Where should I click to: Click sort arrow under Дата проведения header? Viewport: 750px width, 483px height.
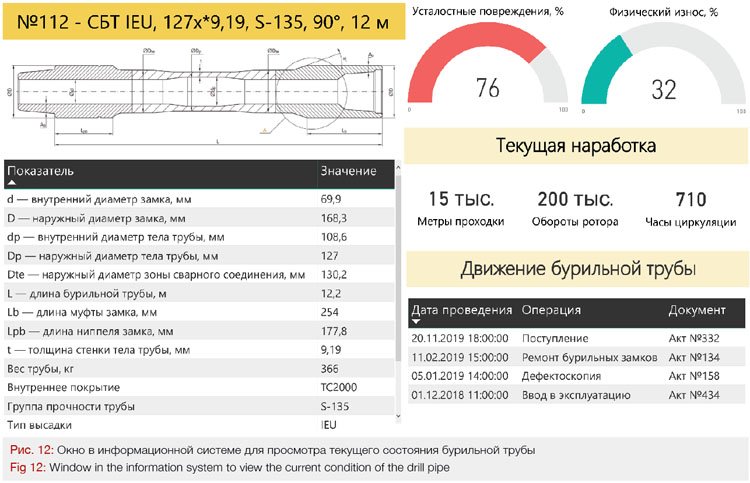click(x=416, y=322)
